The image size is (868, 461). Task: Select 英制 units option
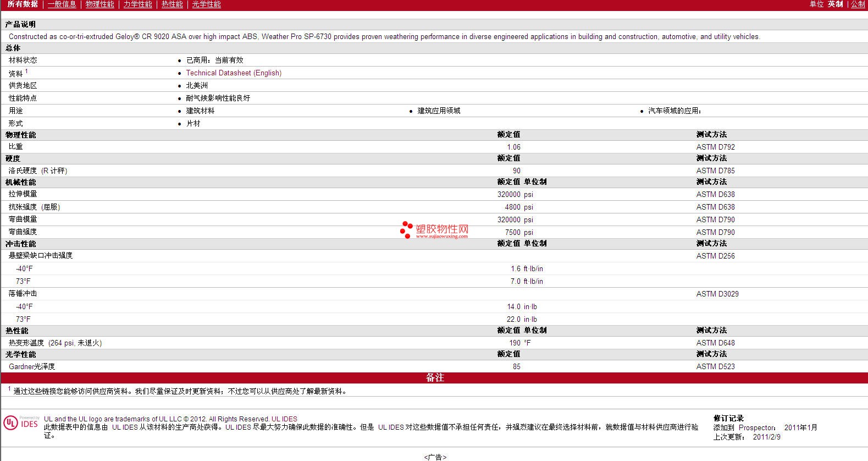836,4
